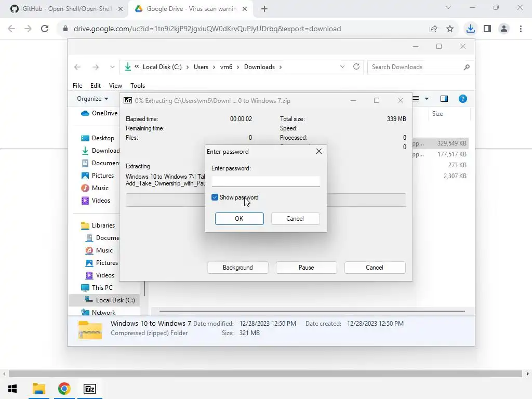The image size is (532, 399).
Task: Reload the Chrome page
Action: [x=45, y=29]
